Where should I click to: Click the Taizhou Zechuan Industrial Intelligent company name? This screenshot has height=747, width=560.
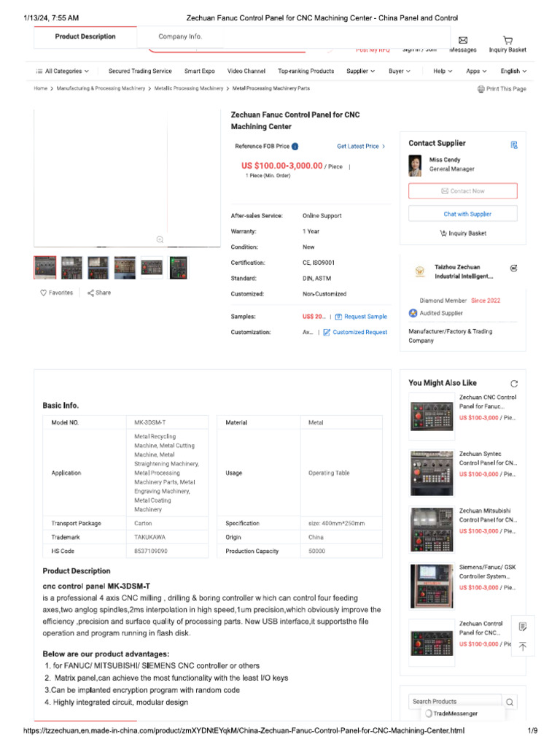pos(463,271)
